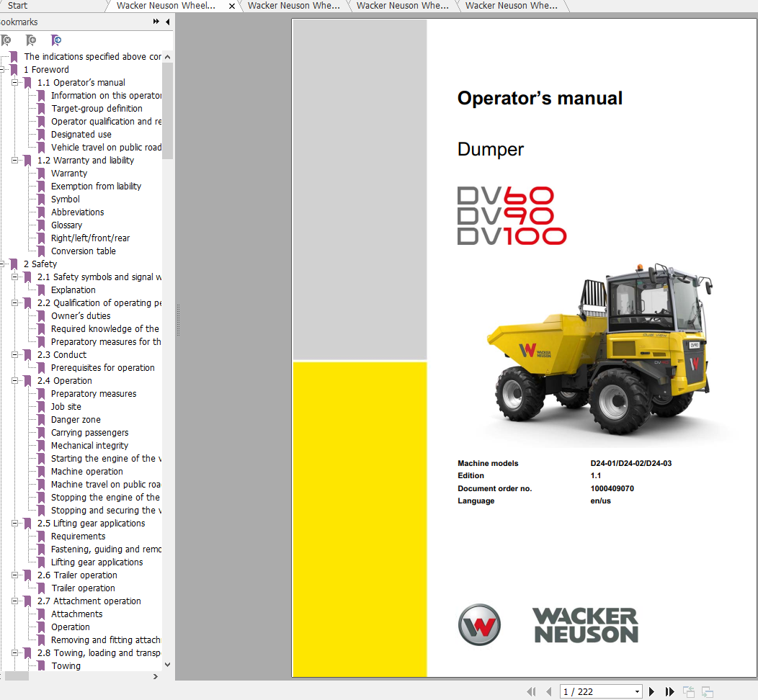Open the Trailer operation bookmark
The height and width of the screenshot is (700, 758).
pyautogui.click(x=83, y=588)
